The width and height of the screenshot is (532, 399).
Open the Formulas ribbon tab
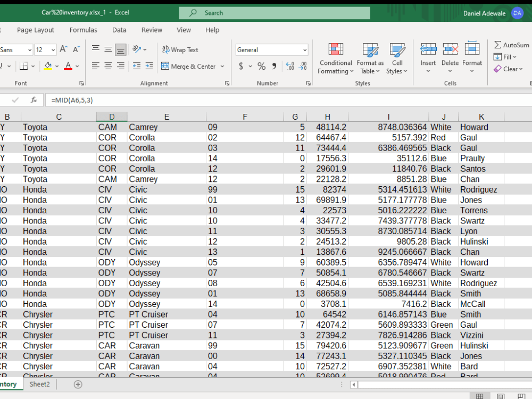pos(84,30)
